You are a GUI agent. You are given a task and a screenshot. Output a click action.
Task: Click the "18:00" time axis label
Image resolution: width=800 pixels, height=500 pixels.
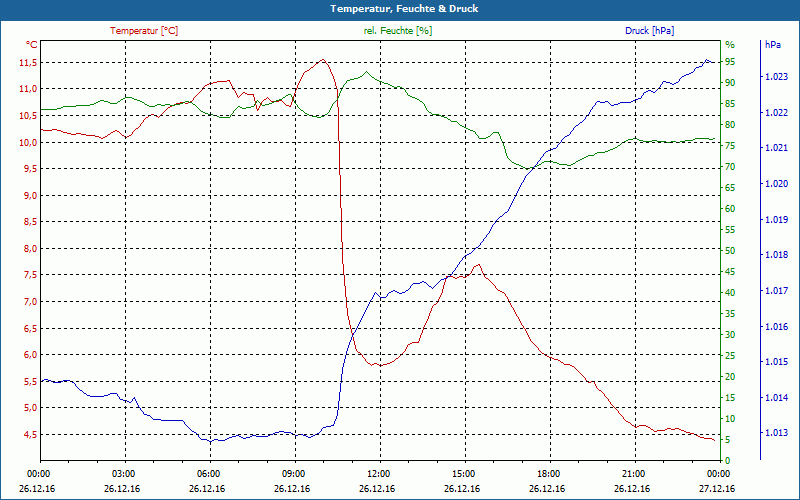point(549,473)
